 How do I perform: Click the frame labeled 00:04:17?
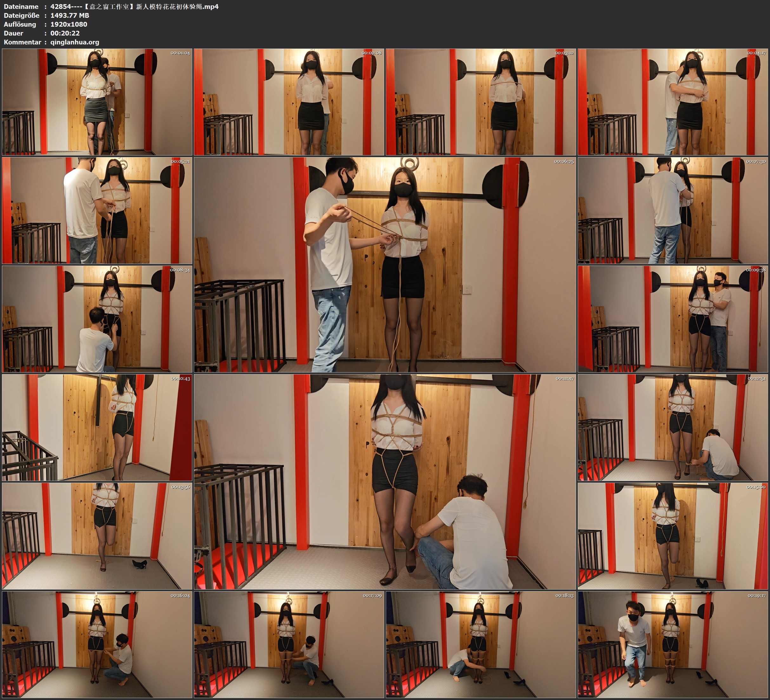point(673,102)
